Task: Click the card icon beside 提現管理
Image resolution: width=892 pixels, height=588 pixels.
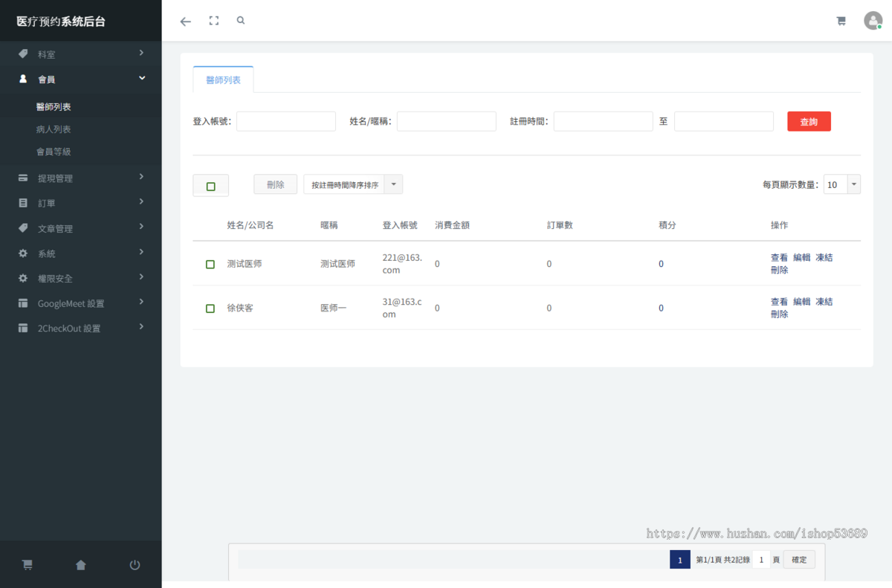Action: 23,178
